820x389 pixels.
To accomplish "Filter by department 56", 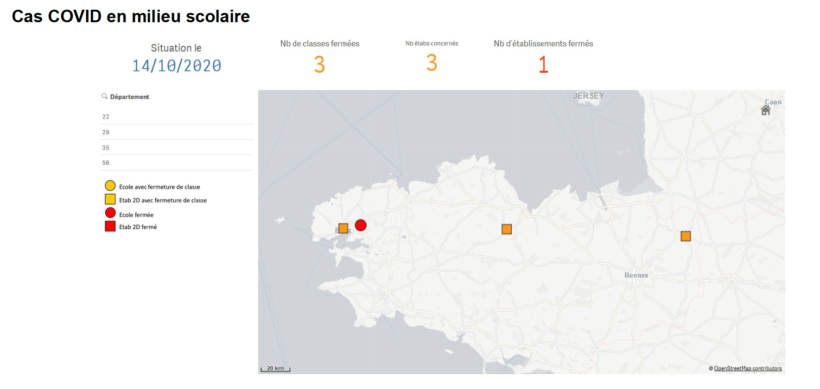I will coord(176,163).
